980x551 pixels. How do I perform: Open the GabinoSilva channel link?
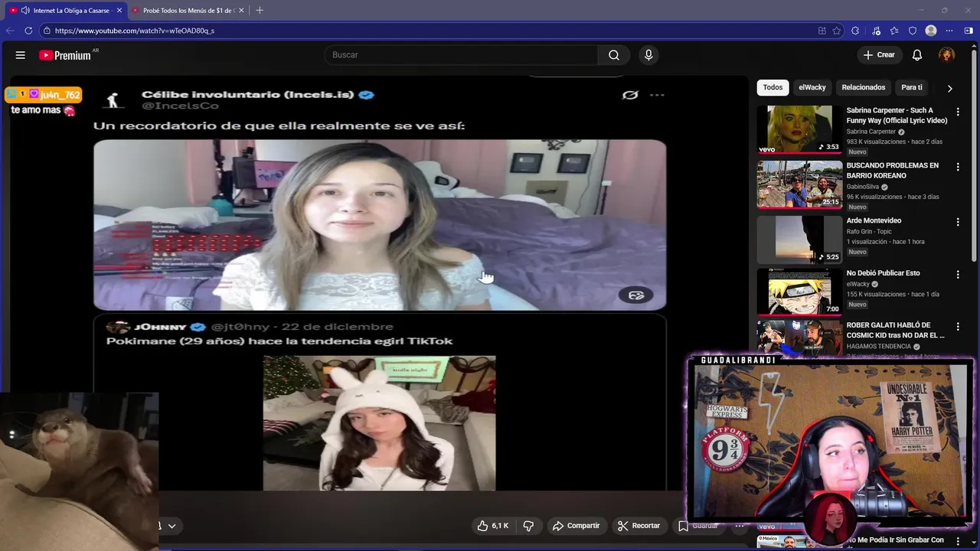coord(863,187)
